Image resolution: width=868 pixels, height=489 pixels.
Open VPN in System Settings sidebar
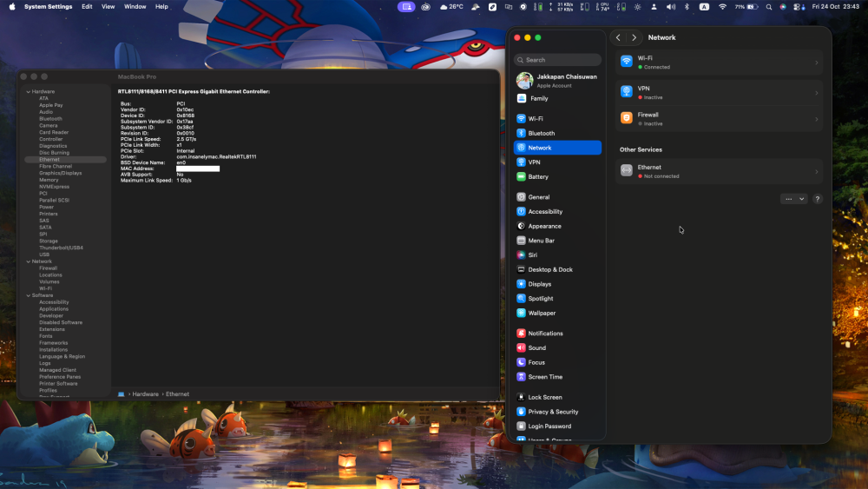(557, 162)
